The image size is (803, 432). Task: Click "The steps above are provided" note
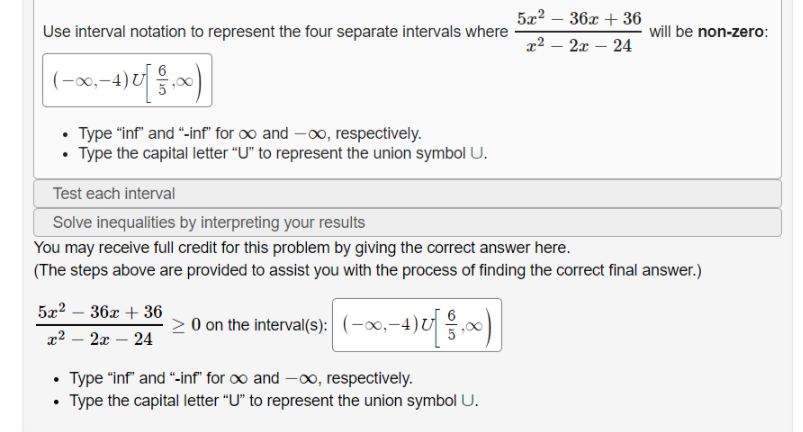(x=368, y=270)
